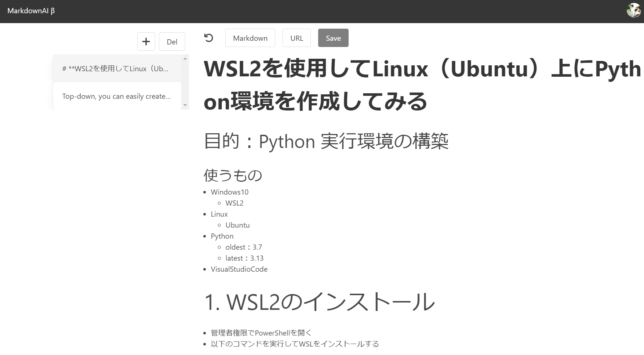Viewport: 644px width, 355px height.
Task: Click the MarkdownAI β logo
Action: [31, 11]
